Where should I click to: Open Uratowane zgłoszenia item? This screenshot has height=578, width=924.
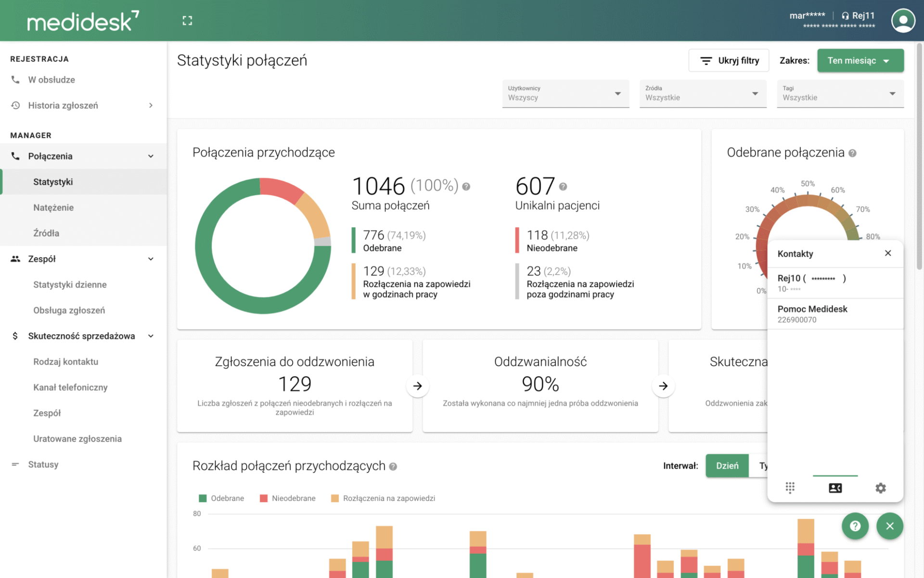pos(83,438)
